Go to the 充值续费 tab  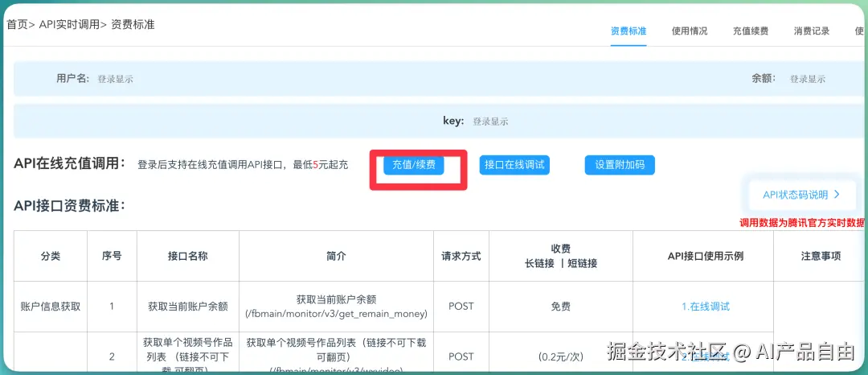point(751,31)
